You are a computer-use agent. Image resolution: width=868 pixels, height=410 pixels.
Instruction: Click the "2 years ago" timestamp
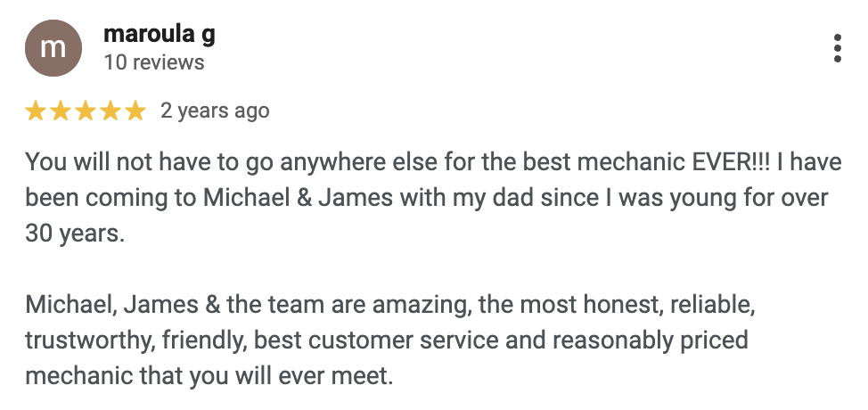pyautogui.click(x=214, y=111)
